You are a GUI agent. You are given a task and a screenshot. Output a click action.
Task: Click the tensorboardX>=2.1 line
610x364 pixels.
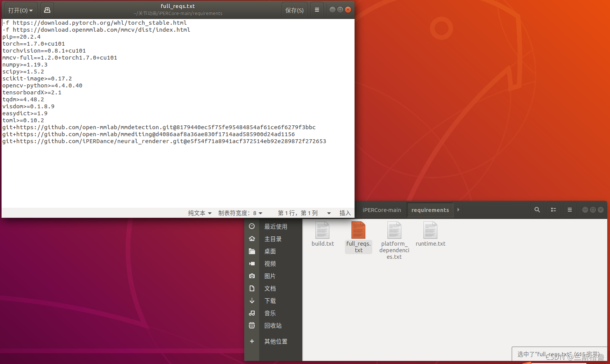[32, 92]
